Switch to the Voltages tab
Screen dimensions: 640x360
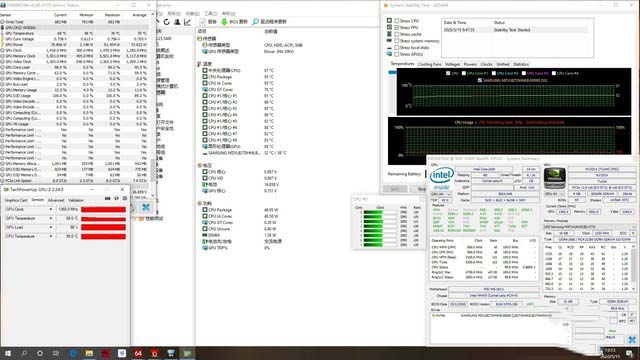[x=452, y=64]
